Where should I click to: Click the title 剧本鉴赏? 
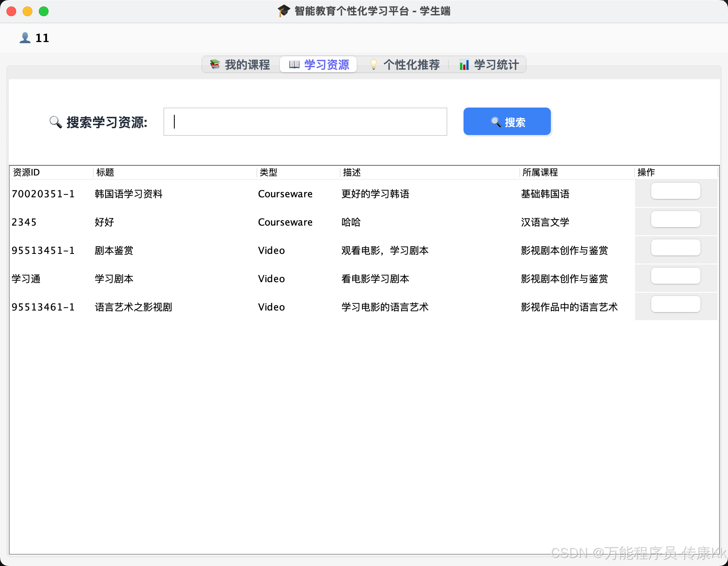click(x=114, y=251)
